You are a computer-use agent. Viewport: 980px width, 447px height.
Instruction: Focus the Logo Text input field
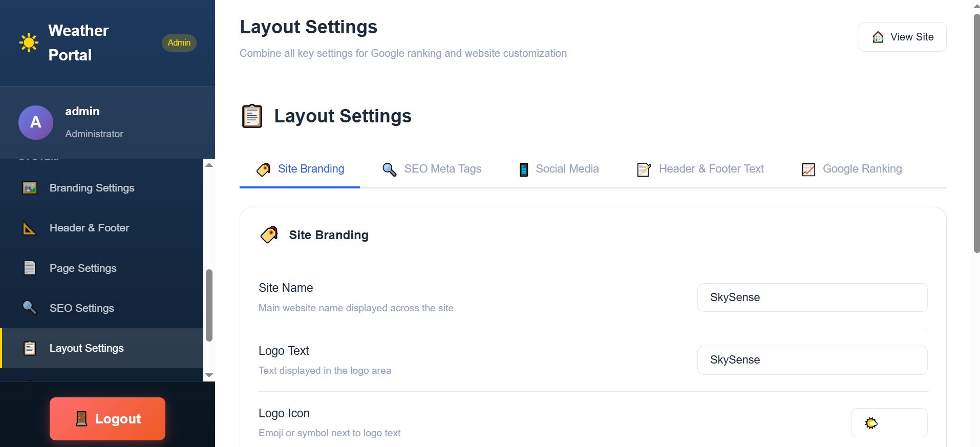click(812, 360)
